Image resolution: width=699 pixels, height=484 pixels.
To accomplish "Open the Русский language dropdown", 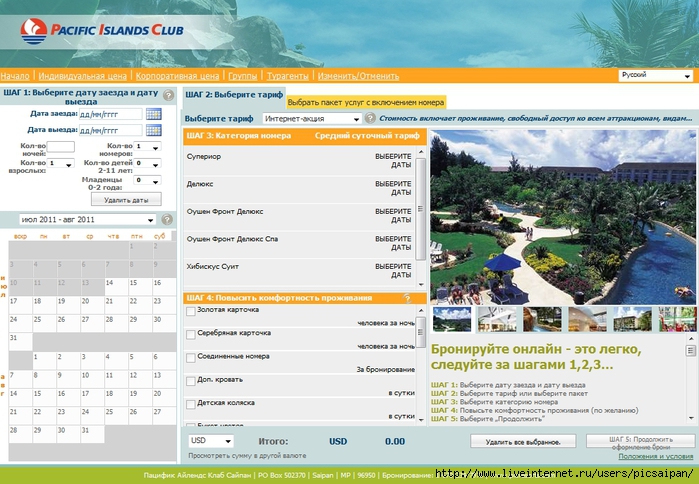I will pyautogui.click(x=655, y=75).
